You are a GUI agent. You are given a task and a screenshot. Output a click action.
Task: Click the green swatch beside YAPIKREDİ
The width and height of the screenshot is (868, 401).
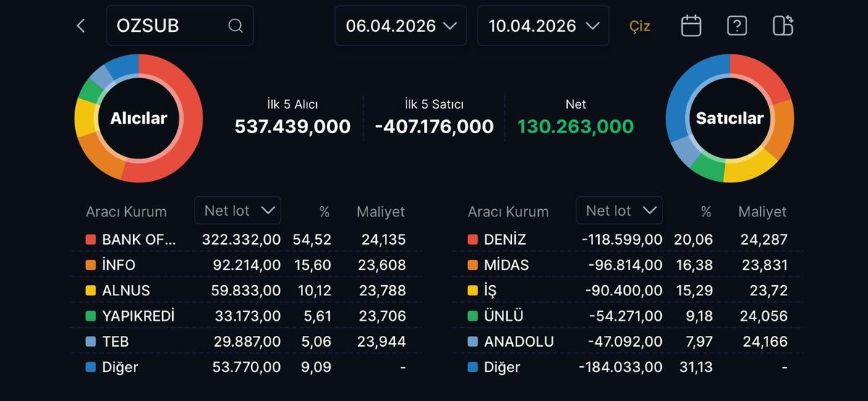(90, 316)
